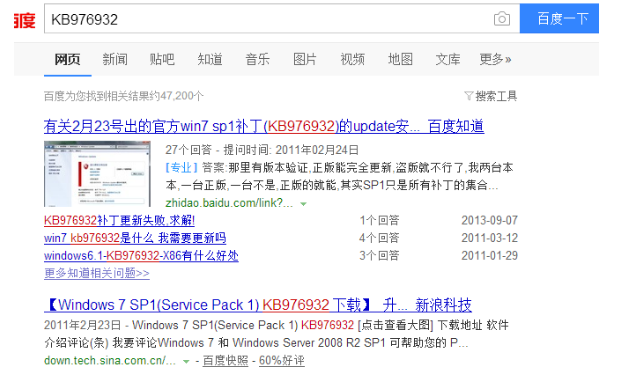Select the 网页 tab
Screen dimensions: 638x368
tap(68, 59)
